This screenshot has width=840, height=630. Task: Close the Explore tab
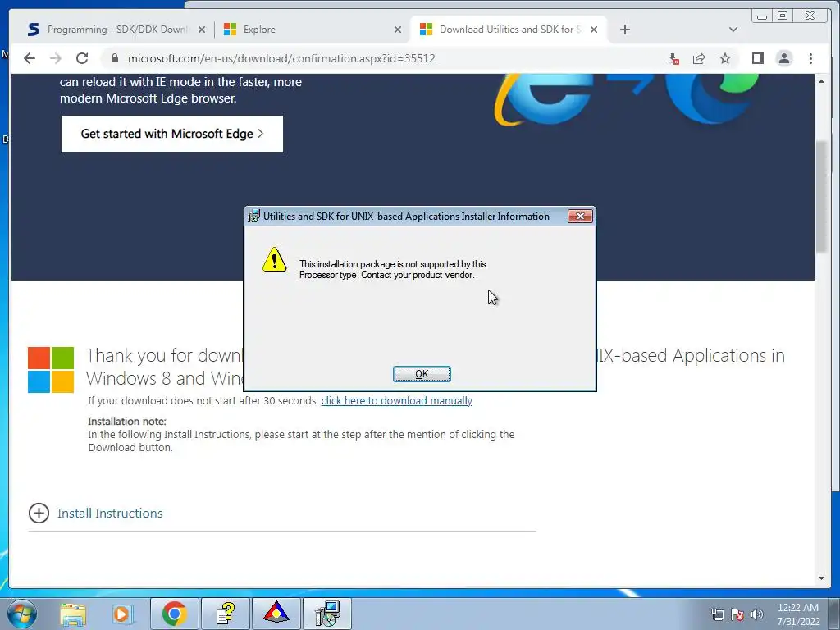point(398,30)
